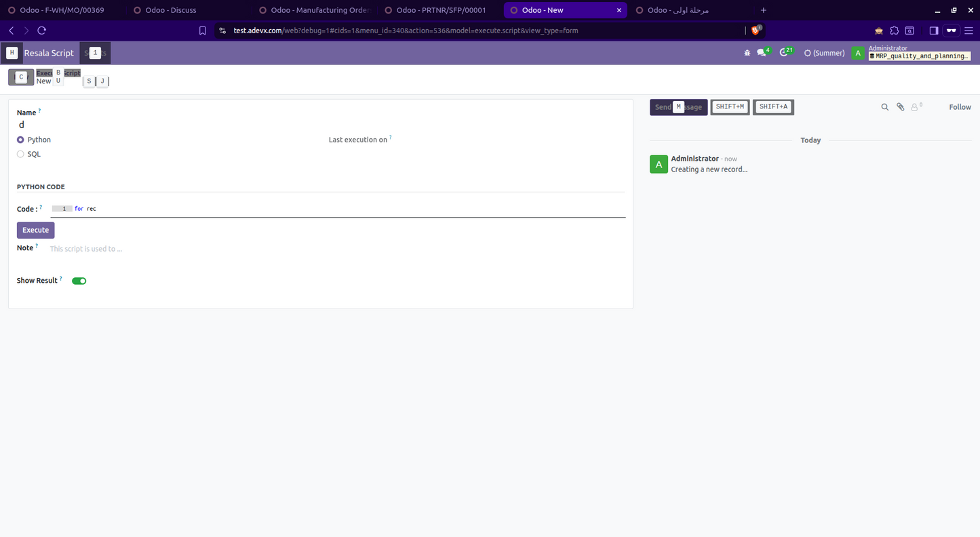The height and width of the screenshot is (537, 980).
Task: Discard changes using the J button
Action: point(102,81)
